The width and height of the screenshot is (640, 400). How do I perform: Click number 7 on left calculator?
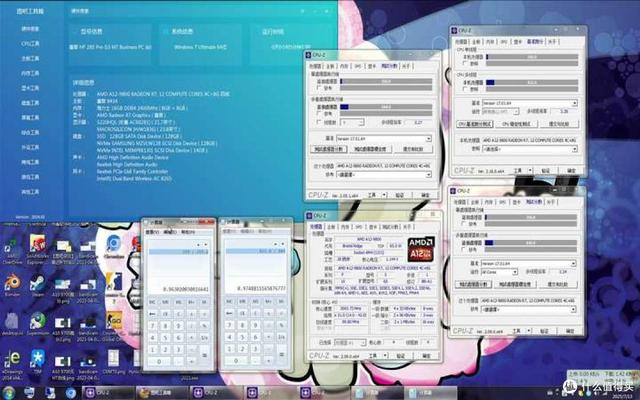[152, 326]
